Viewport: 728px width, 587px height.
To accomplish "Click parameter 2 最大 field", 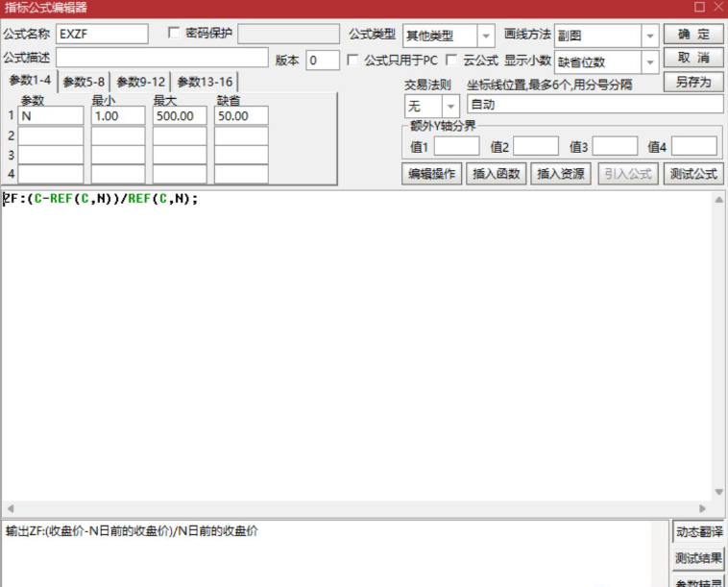I will tap(180, 135).
